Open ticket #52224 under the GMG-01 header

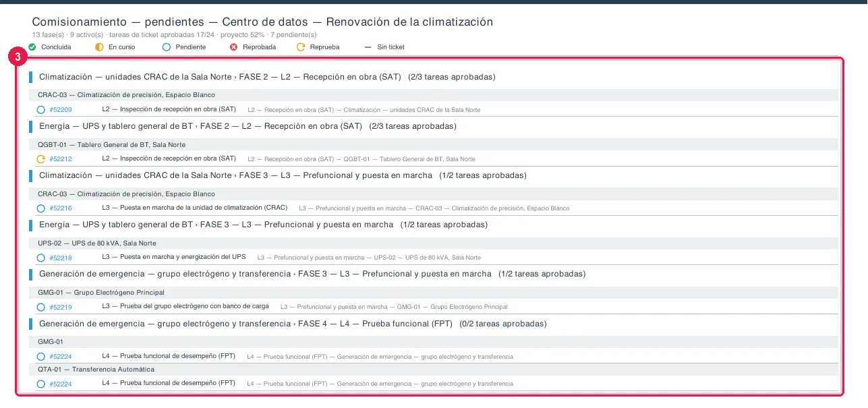point(61,357)
